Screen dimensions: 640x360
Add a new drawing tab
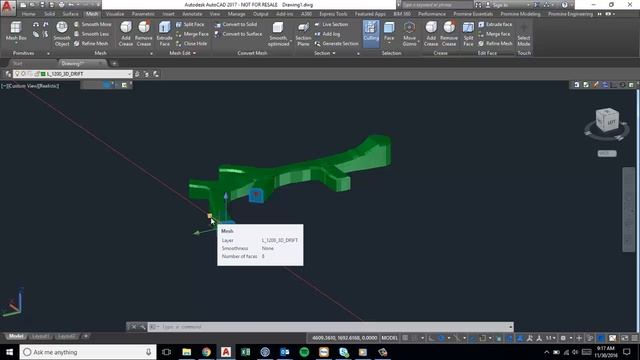pos(114,63)
